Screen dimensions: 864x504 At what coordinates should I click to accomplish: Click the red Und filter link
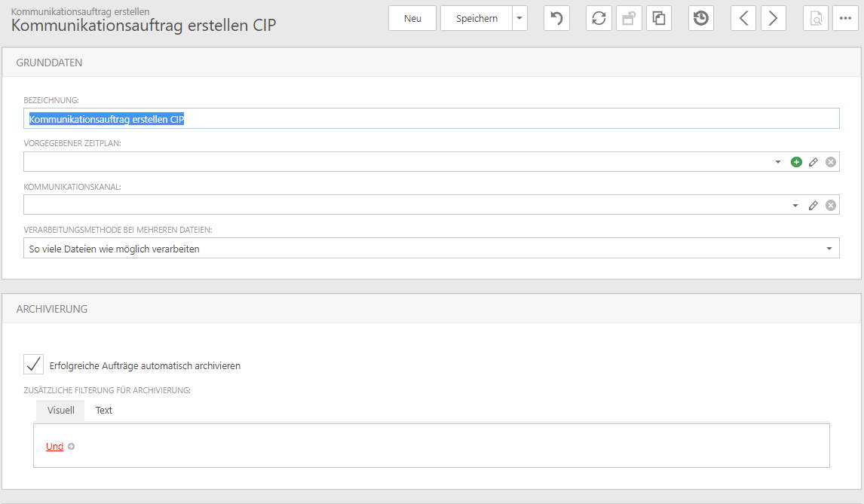(x=54, y=447)
